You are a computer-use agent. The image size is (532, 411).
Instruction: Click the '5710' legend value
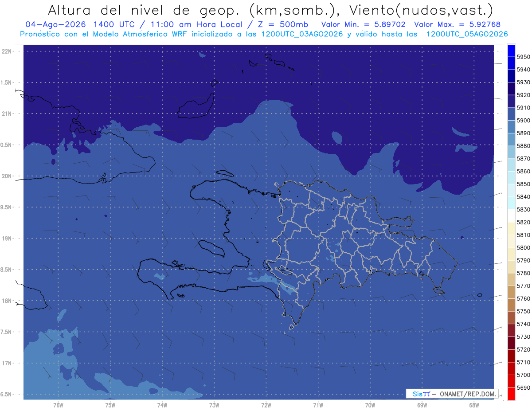point(524,362)
